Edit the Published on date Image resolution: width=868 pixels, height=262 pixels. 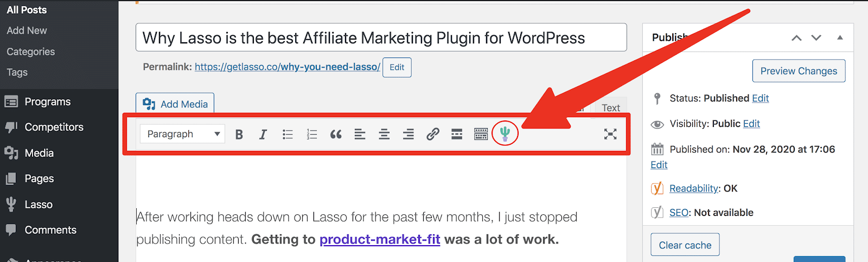[x=659, y=165]
